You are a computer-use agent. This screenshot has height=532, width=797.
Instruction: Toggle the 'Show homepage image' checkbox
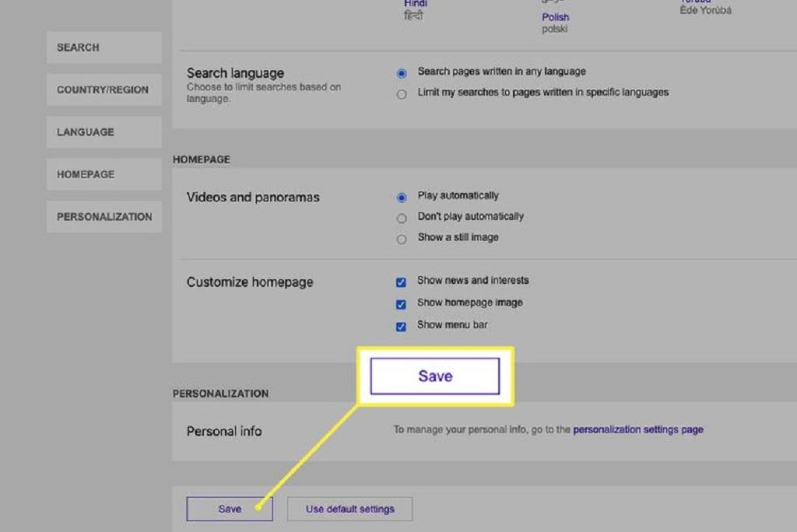(401, 304)
